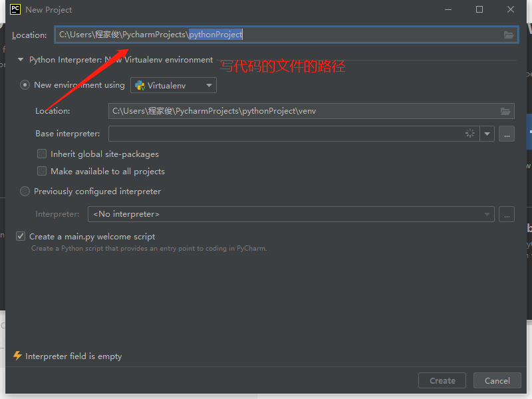Open the Base interpreter dropdown arrow
The width and height of the screenshot is (532, 399).
[x=487, y=134]
